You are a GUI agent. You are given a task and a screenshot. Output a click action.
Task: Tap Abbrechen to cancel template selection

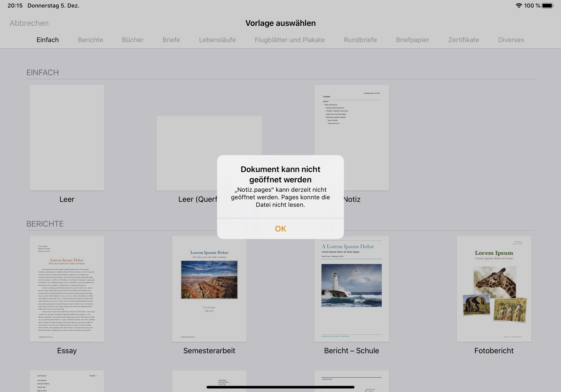(x=29, y=23)
